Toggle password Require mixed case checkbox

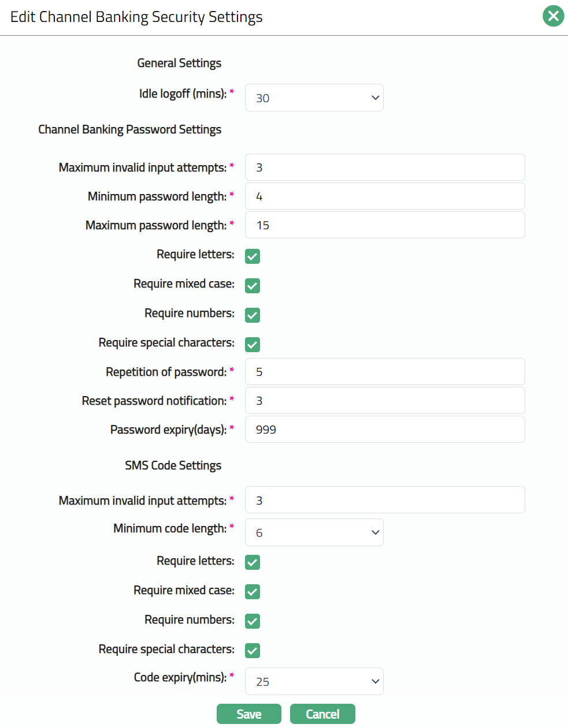253,286
